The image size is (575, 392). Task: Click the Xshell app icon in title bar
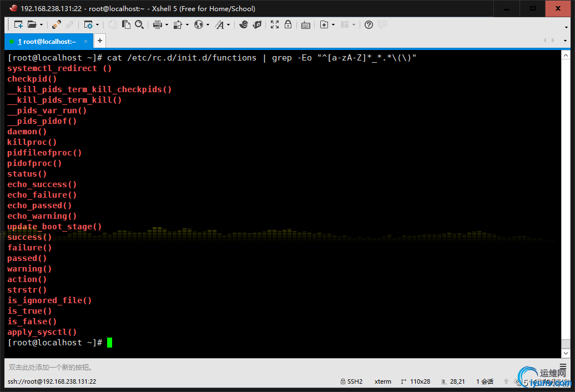13,8
